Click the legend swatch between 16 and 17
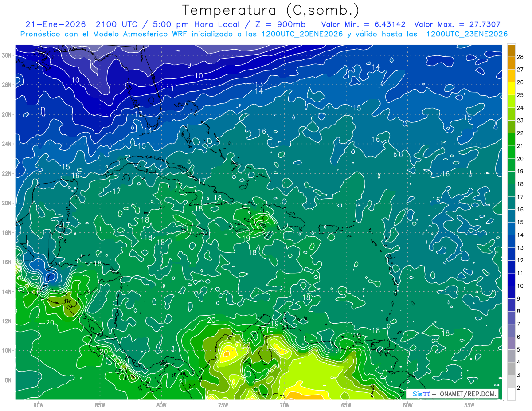This screenshot has height=411, width=532. tap(511, 203)
